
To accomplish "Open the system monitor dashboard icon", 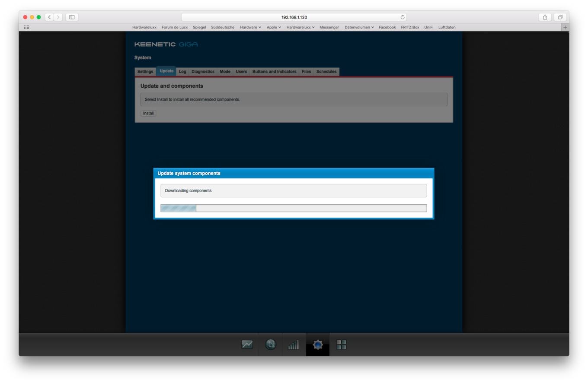I will [x=247, y=345].
